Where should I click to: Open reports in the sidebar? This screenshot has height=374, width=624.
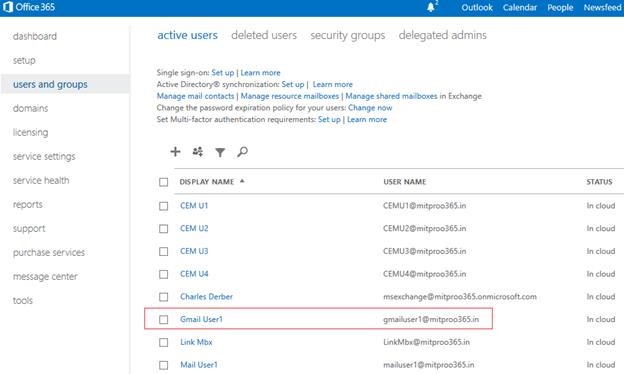27,205
